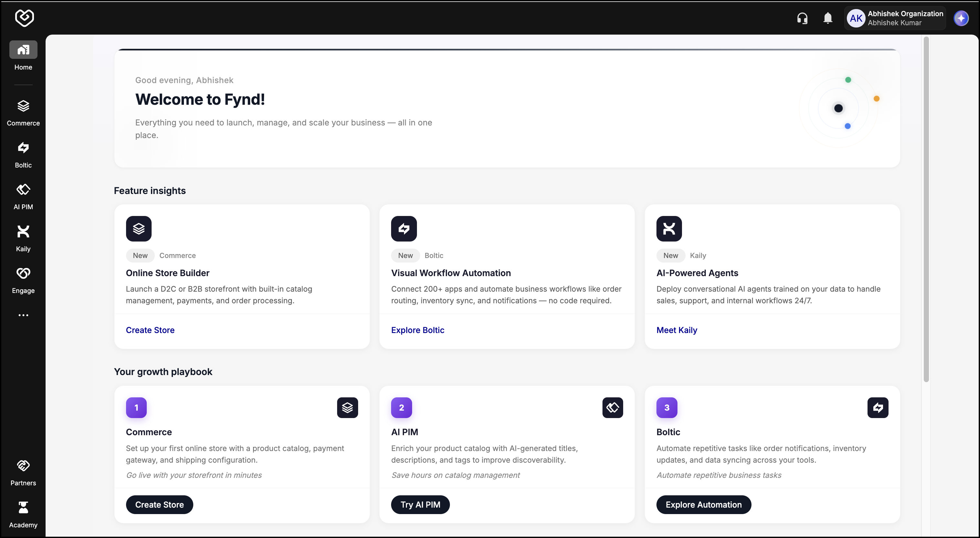Screen dimensions: 980x538
Task: Click step 1 badge on Commerce playbook card
Action: coord(136,407)
